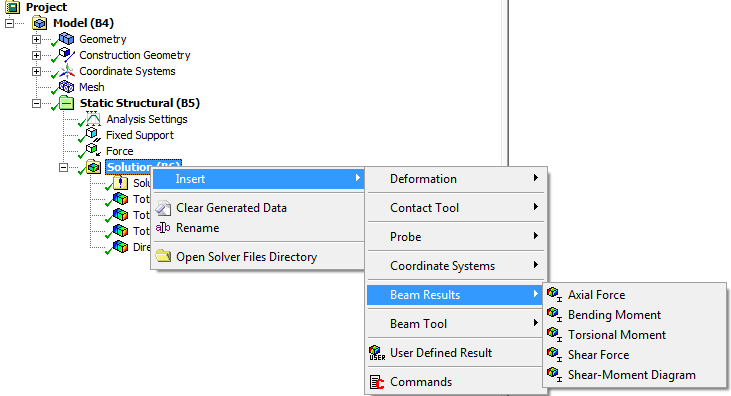Insert a User Defined Result
This screenshot has height=396, width=731.
coord(455,353)
